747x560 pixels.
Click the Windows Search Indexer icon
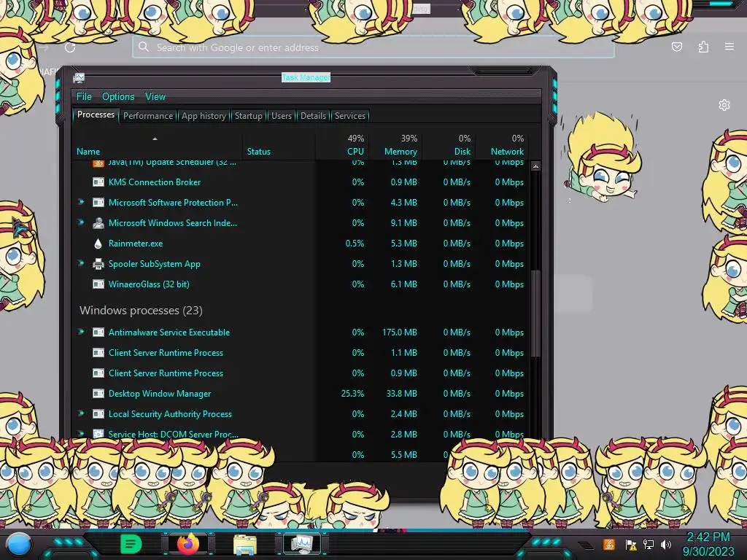[98, 223]
